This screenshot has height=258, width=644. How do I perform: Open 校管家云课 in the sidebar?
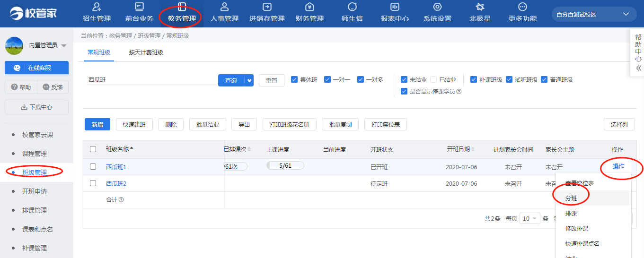point(37,135)
